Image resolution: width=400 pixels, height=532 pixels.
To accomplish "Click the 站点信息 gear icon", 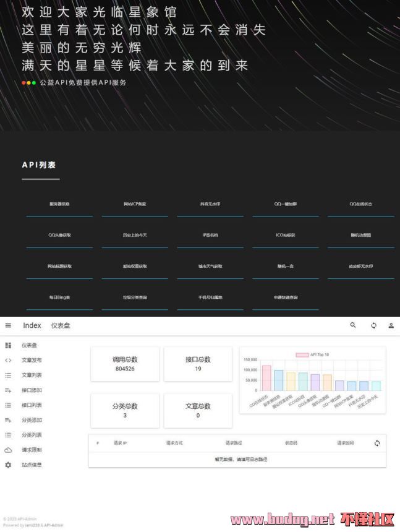I will (x=8, y=465).
